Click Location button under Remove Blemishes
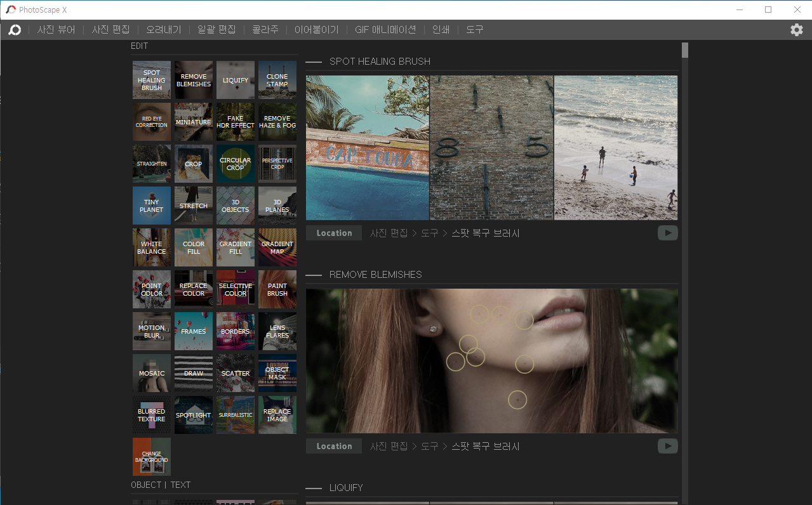 [334, 446]
